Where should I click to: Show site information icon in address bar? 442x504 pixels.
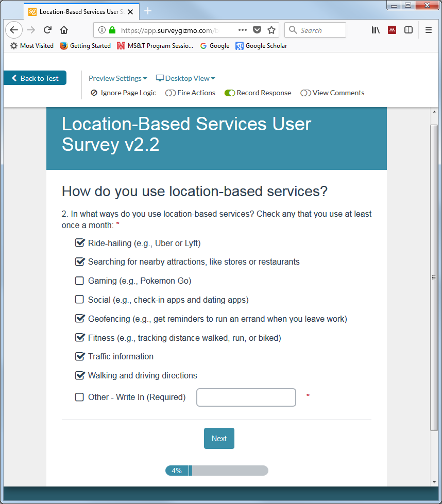tap(101, 30)
